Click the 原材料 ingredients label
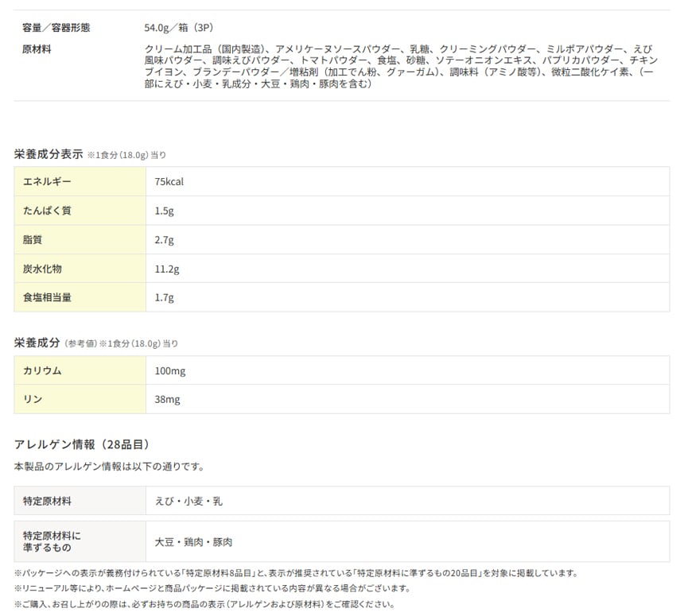The image size is (684, 616). [x=37, y=49]
